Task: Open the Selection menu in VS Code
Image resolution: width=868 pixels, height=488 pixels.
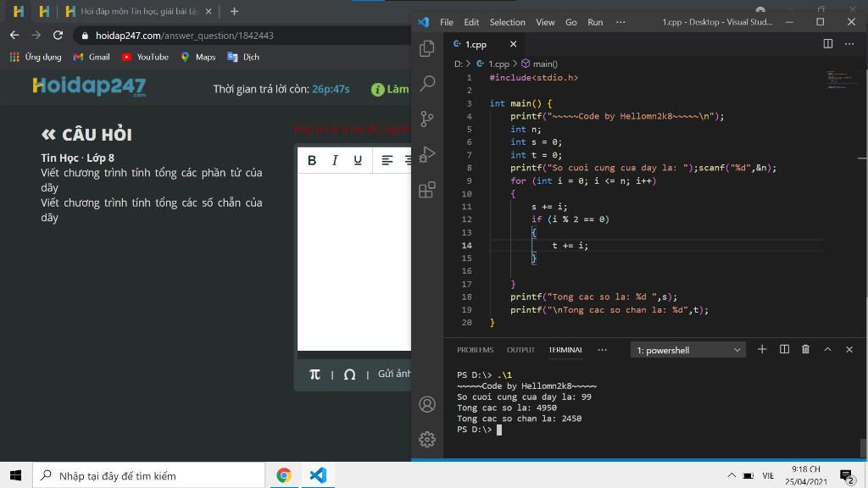Action: click(x=507, y=22)
